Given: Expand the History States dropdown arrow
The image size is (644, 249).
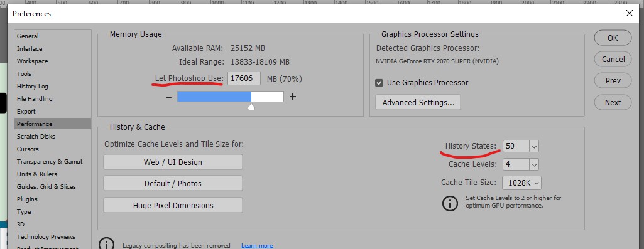Looking at the screenshot, I should (x=534, y=146).
